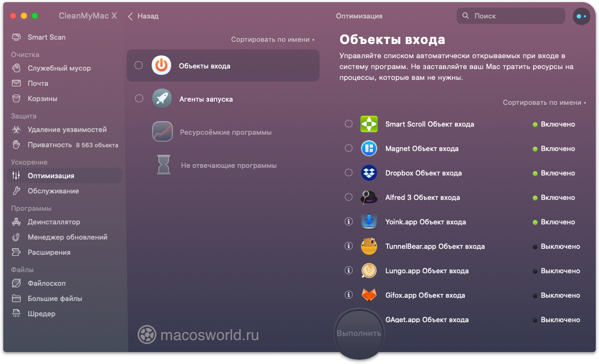This screenshot has width=599, height=364.
Task: Click the Обслуживание wrench icon
Action: click(x=16, y=191)
